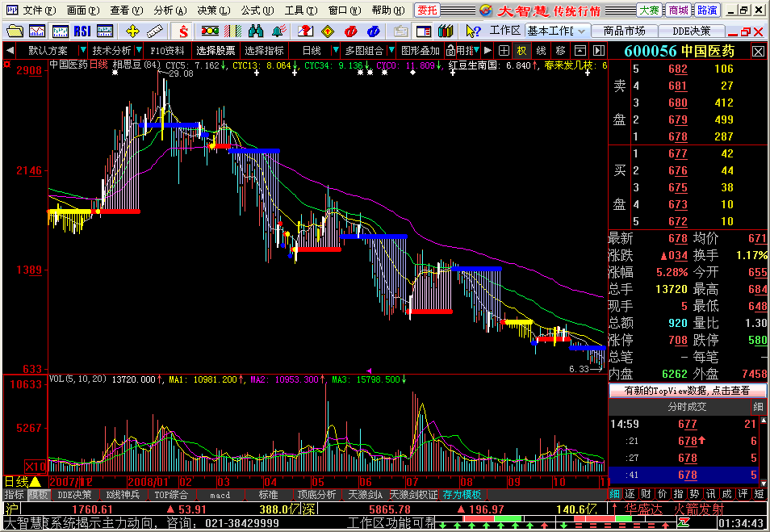770x532 pixels.
Task: Expand the 默认方案 dropdown arrow
Action: [x=83, y=50]
